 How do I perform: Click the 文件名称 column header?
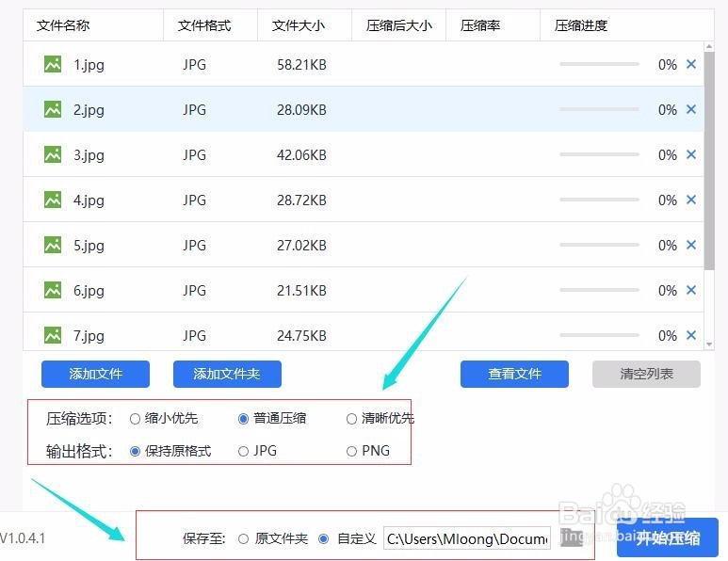click(93, 25)
